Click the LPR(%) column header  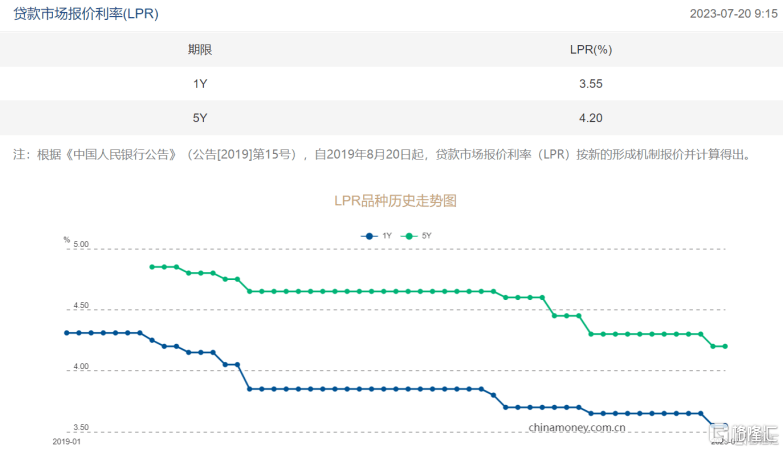pos(591,49)
